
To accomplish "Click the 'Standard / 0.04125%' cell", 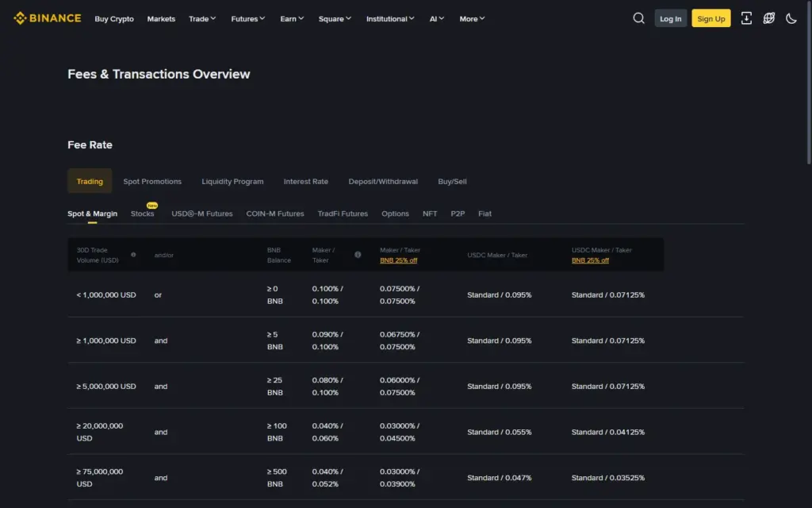I will tap(608, 432).
